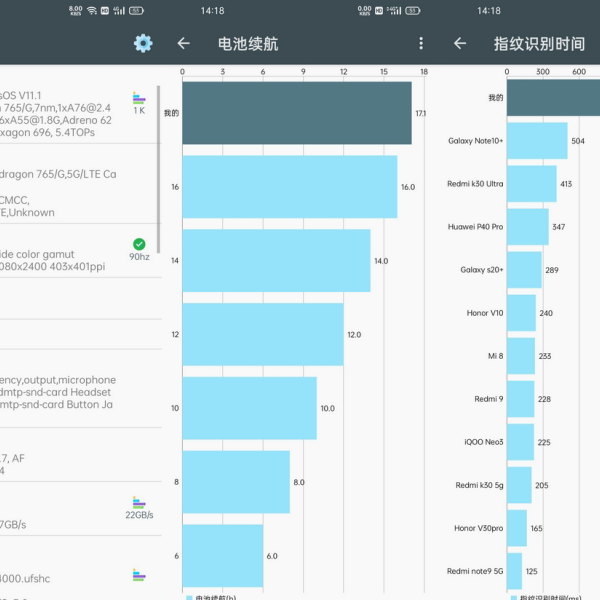Select the Galaxy s20+ fingerprint bar

[x=524, y=270]
